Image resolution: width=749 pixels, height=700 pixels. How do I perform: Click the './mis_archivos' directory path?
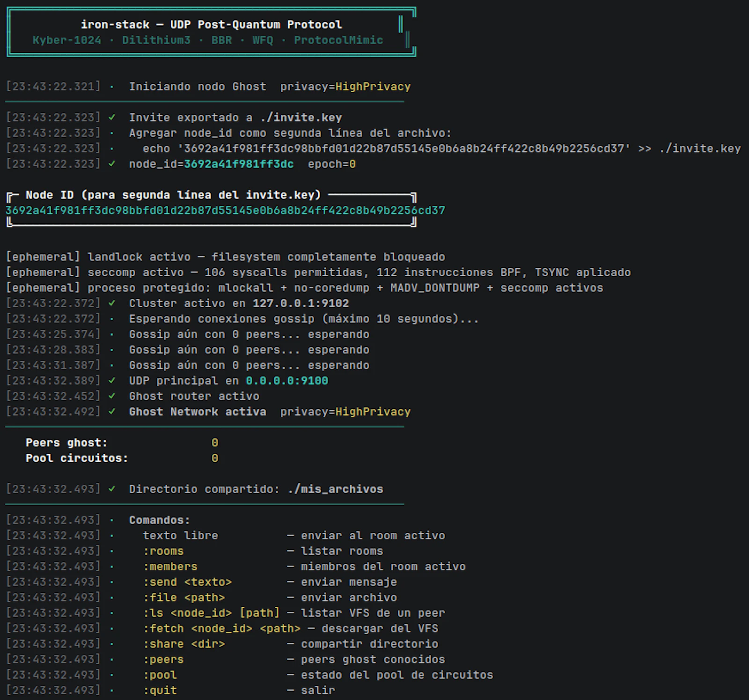pyautogui.click(x=335, y=489)
